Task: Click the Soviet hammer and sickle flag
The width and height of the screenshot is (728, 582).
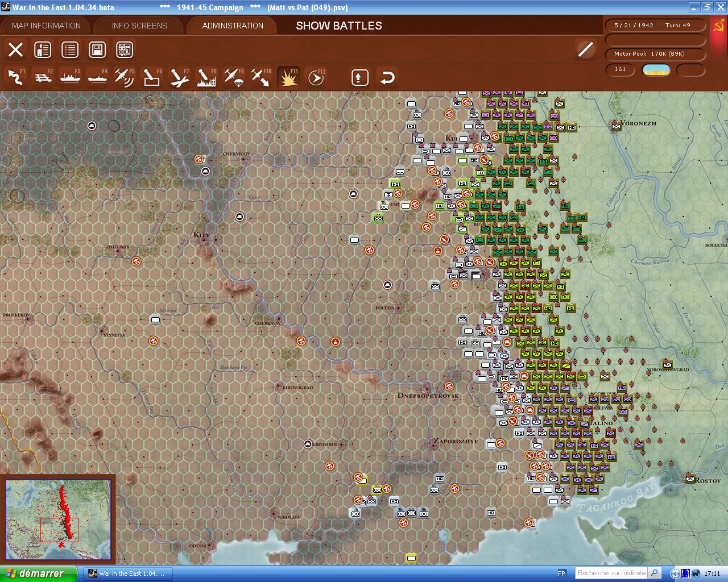Action: [719, 27]
